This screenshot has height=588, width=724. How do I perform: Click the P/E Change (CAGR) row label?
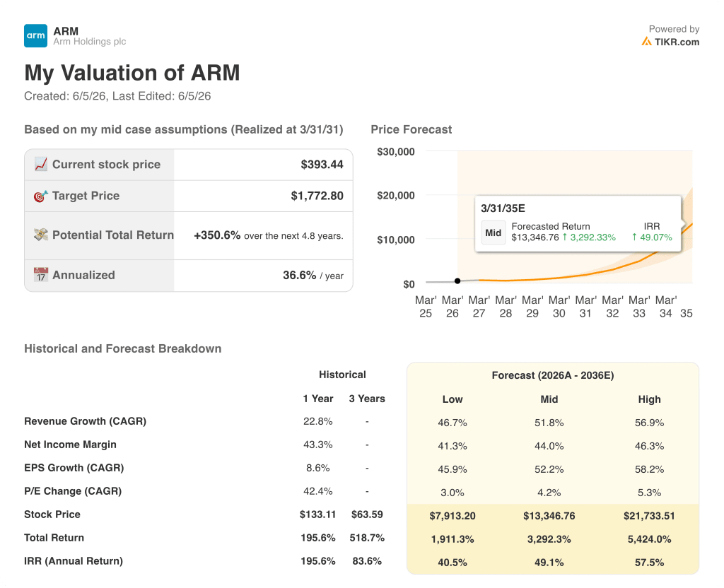[73, 491]
